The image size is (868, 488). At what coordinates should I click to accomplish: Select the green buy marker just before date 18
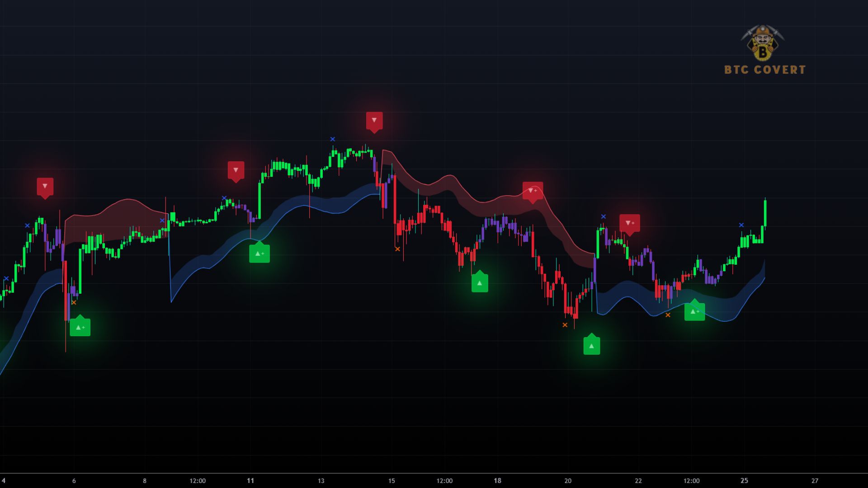480,282
